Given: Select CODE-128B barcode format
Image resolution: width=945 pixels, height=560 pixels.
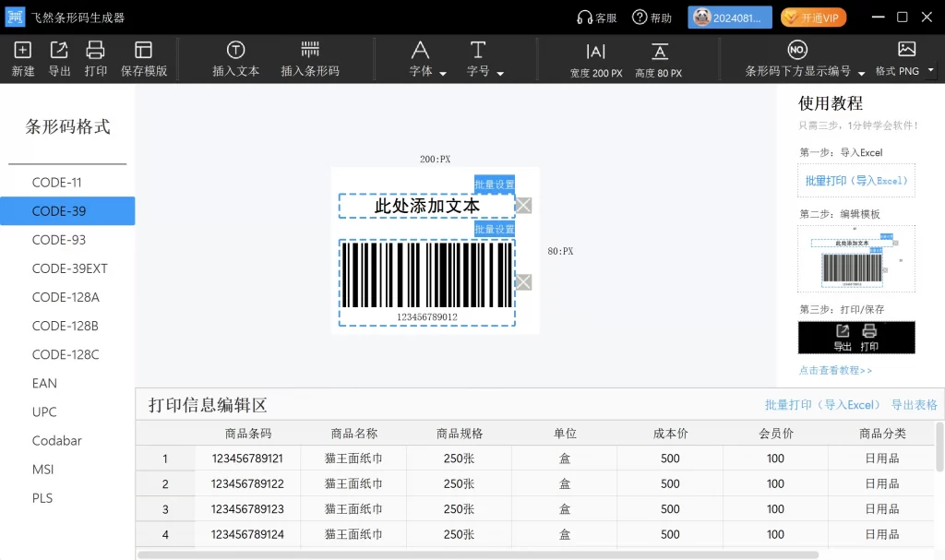Looking at the screenshot, I should click(x=67, y=326).
